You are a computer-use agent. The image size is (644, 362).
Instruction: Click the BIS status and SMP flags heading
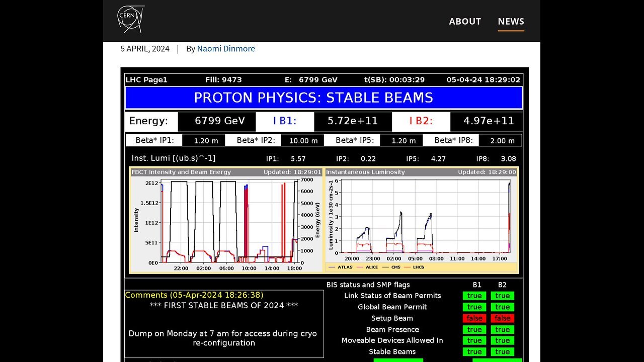(368, 285)
